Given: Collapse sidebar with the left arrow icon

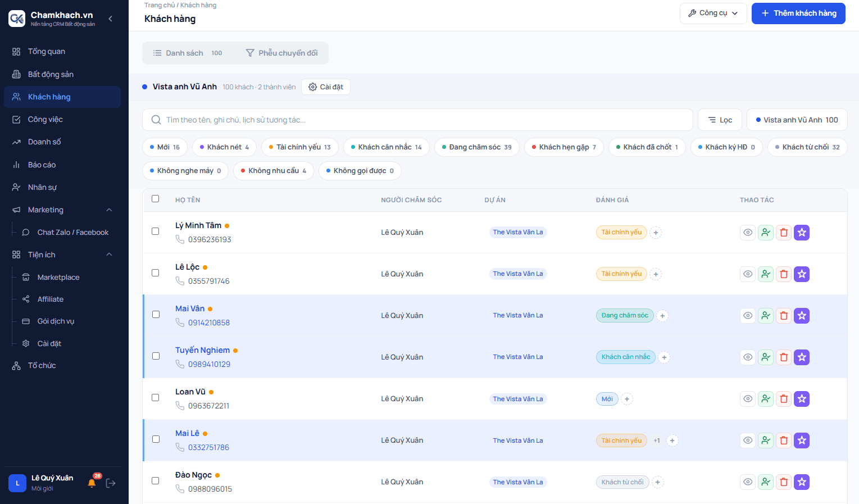Looking at the screenshot, I should click(x=110, y=19).
